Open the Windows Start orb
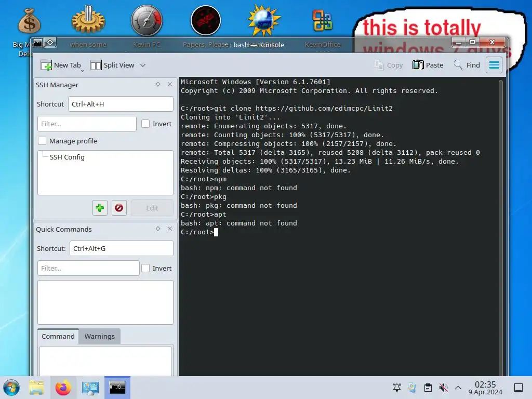The image size is (532, 399). coord(11,388)
